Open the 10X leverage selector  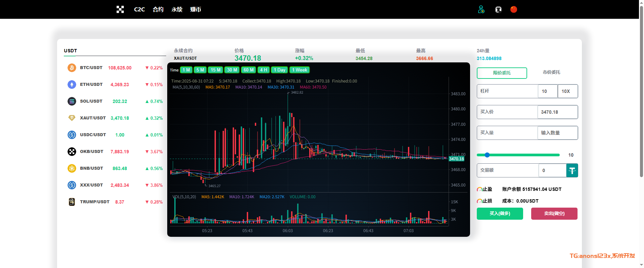[x=567, y=91]
